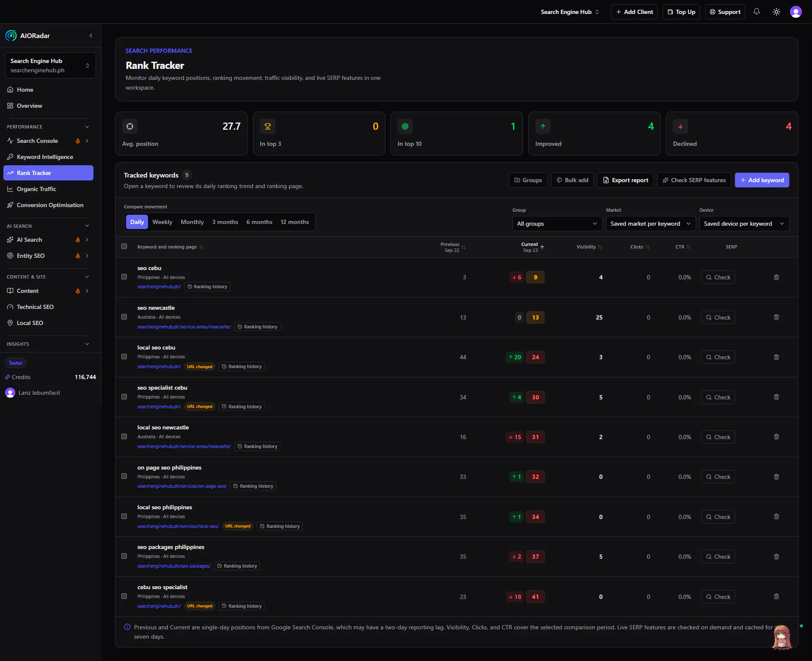Check the cebu seo specialist row checkbox
The height and width of the screenshot is (661, 812).
124,596
